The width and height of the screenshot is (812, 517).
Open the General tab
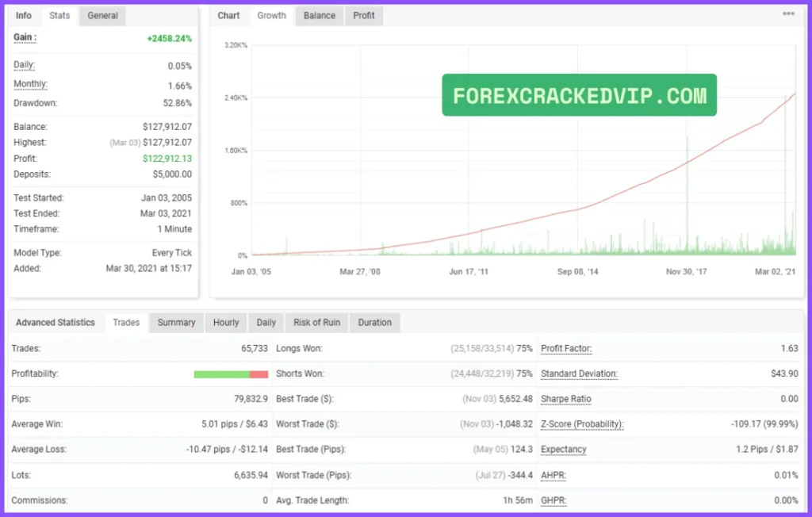point(103,16)
